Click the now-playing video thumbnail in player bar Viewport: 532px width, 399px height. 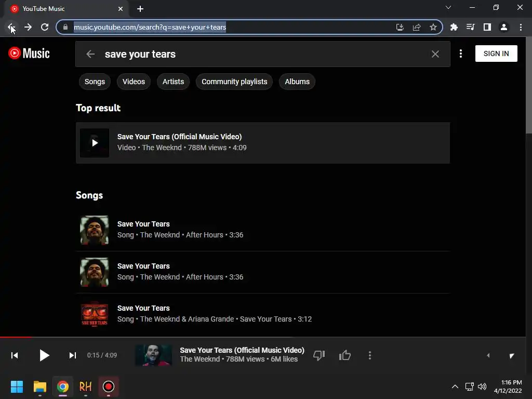(x=153, y=355)
